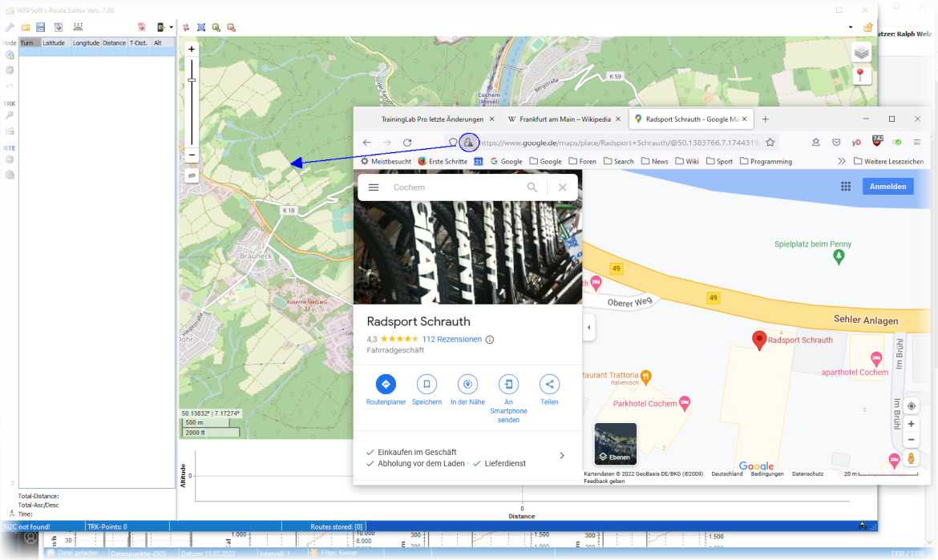The width and height of the screenshot is (938, 560).
Task: Save the place with Speichern
Action: (x=427, y=389)
